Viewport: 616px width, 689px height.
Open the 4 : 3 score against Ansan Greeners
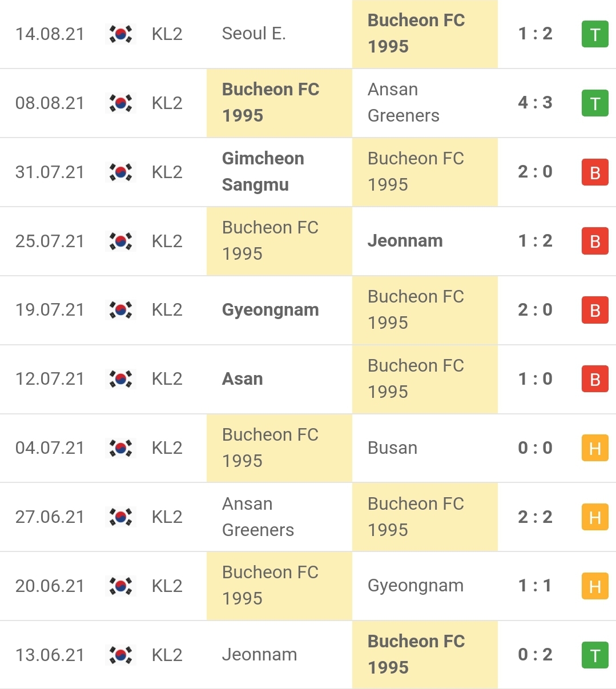(535, 103)
